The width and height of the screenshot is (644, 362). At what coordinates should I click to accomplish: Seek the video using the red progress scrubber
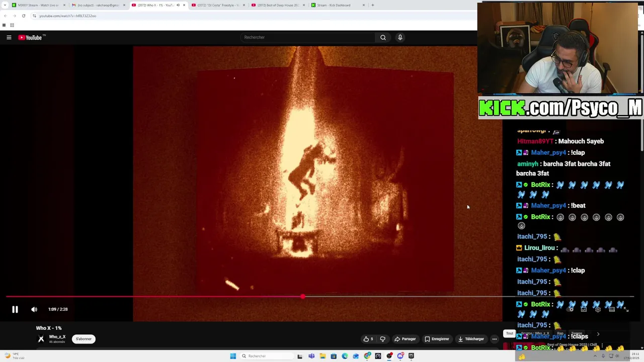pos(302,297)
